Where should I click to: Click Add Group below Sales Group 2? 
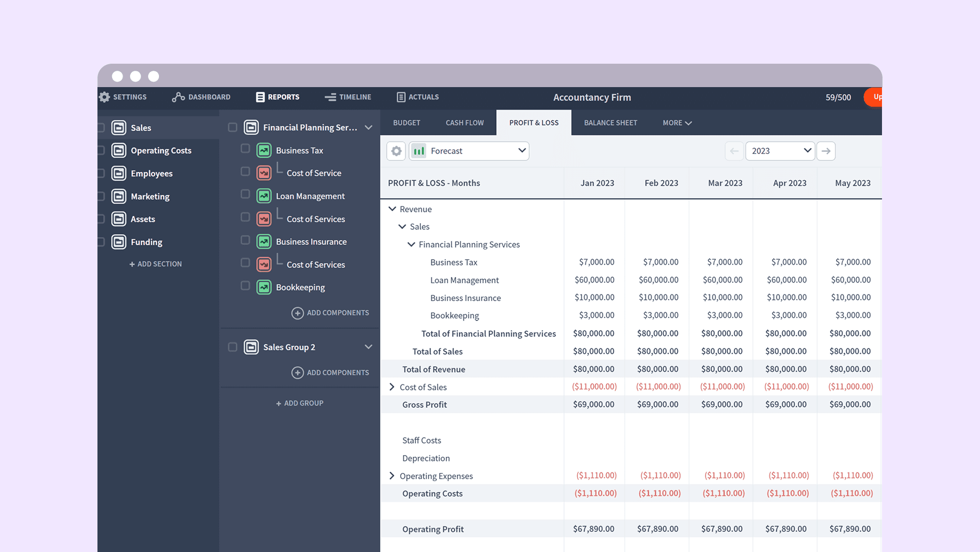300,403
